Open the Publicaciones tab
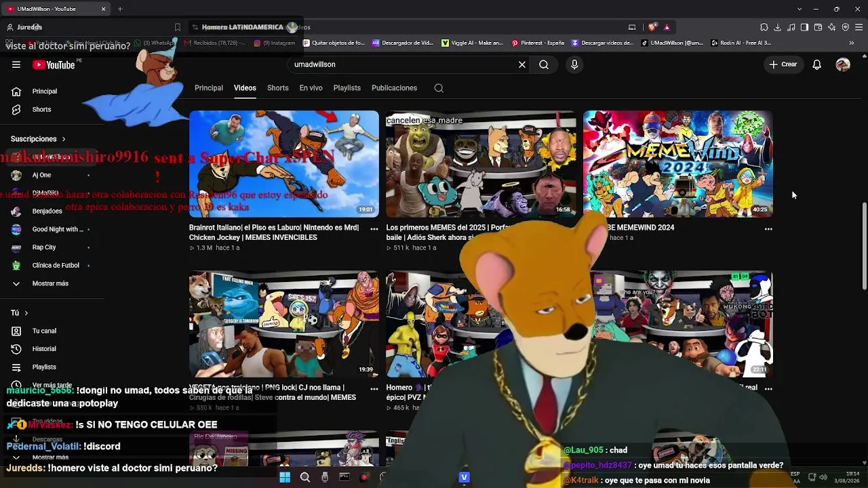 pyautogui.click(x=394, y=88)
